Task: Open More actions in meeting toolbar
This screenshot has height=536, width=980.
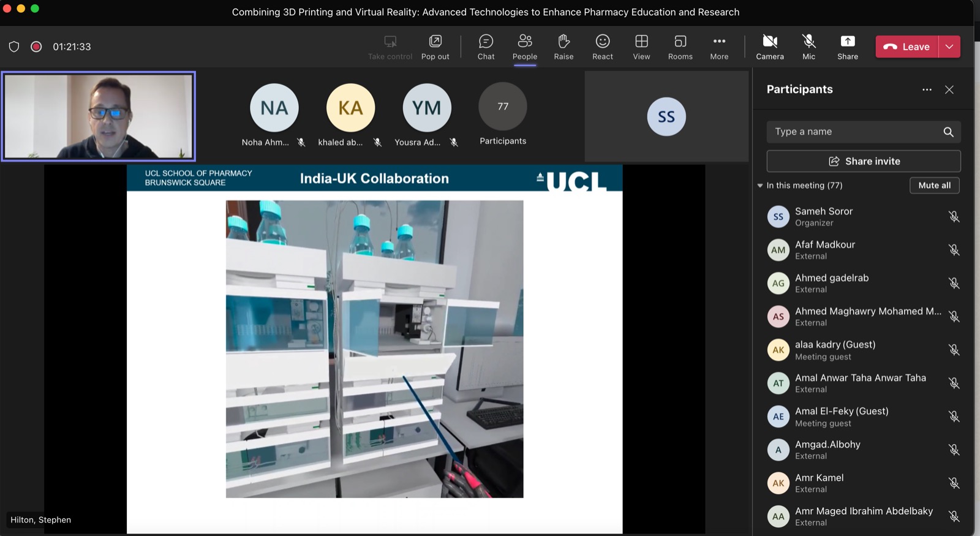Action: tap(719, 47)
